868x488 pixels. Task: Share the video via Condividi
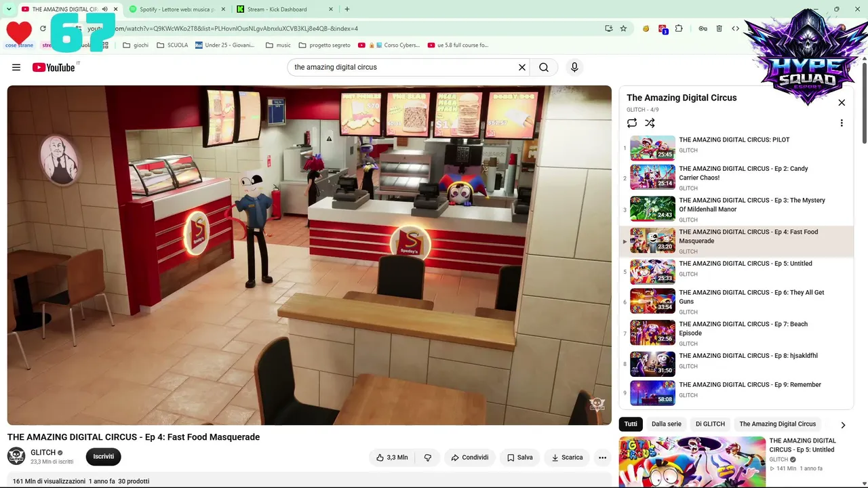pos(470,457)
